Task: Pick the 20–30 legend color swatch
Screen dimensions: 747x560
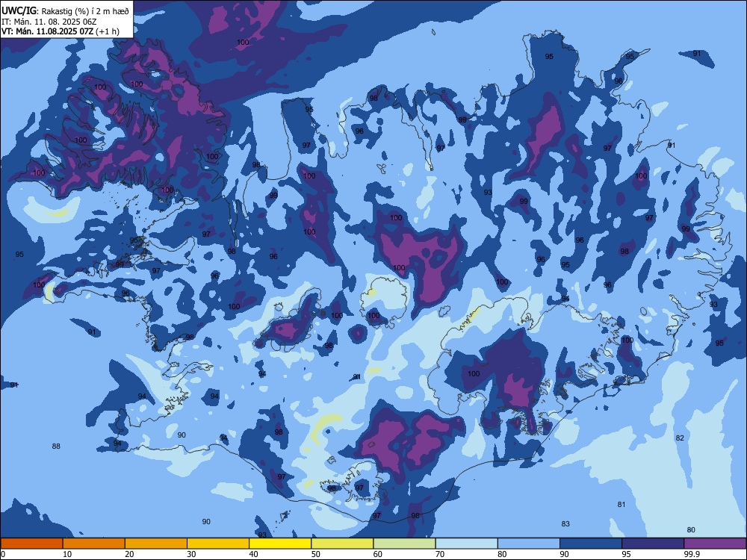Action: click(x=156, y=544)
